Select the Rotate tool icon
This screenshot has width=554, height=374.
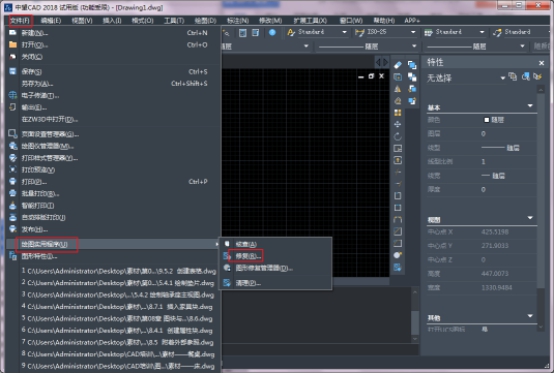(x=398, y=136)
